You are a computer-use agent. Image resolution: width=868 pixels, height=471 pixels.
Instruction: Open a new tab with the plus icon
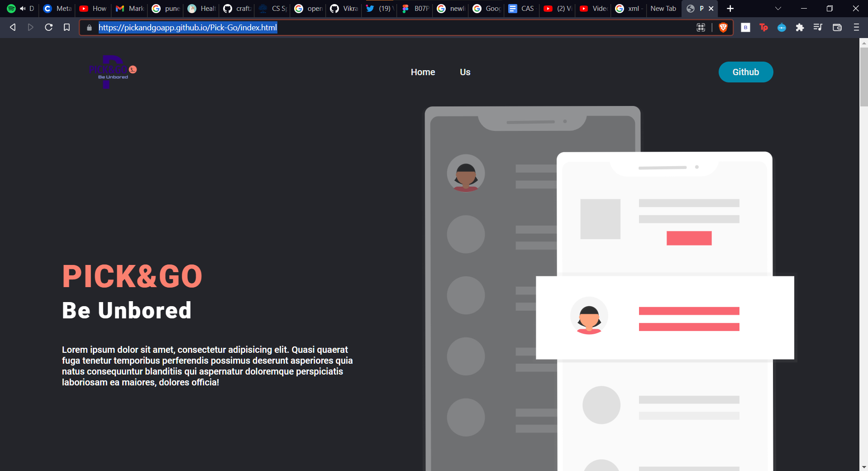730,9
